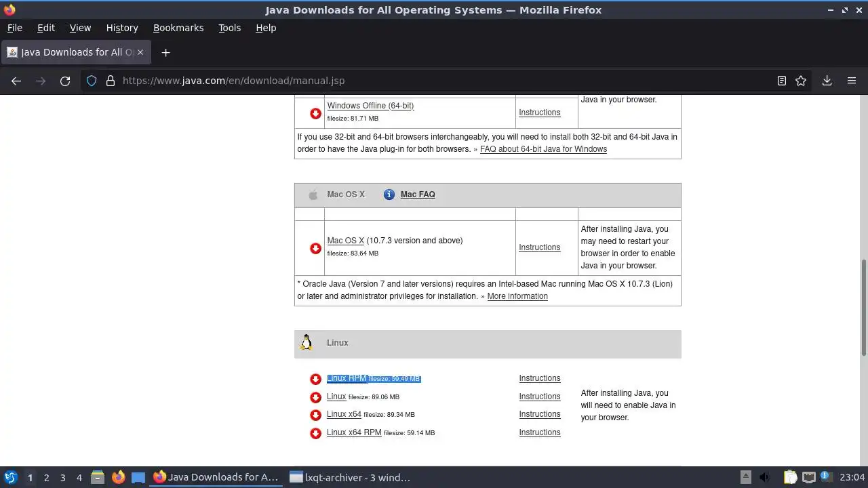The width and height of the screenshot is (868, 488).
Task: Open the Firefox hamburger menu
Action: 852,81
